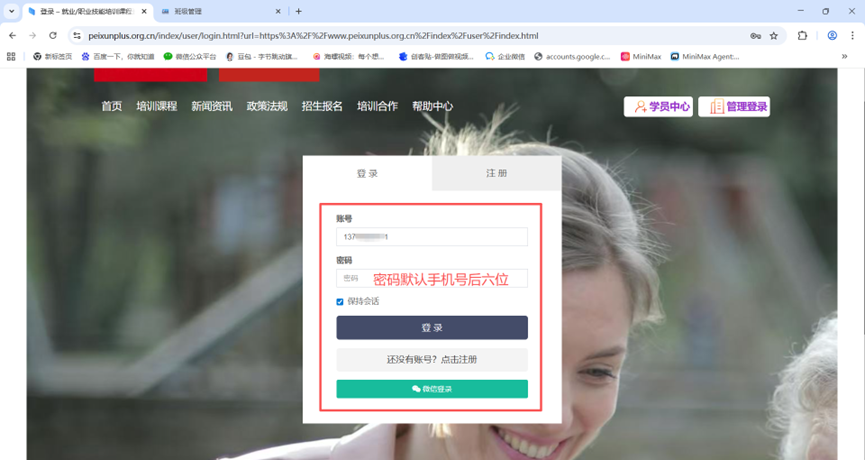Open the Chrome three-dot menu
Screen dimensions: 865x460
853,35
